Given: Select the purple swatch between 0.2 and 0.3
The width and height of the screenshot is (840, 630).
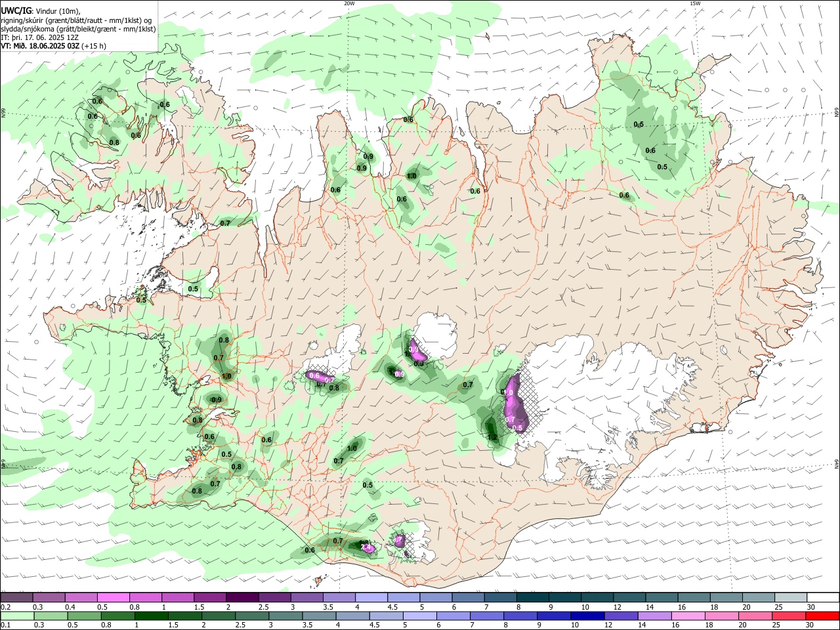Looking at the screenshot, I should click(x=16, y=597).
